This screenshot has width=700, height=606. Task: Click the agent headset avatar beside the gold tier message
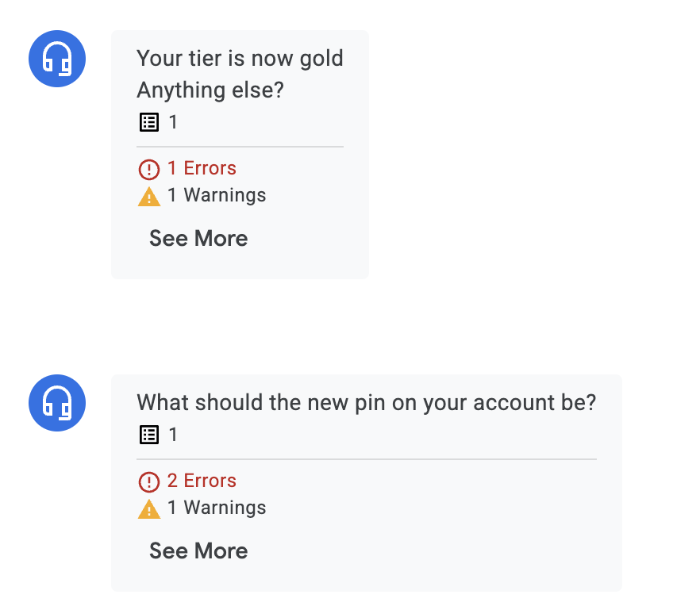pyautogui.click(x=57, y=59)
